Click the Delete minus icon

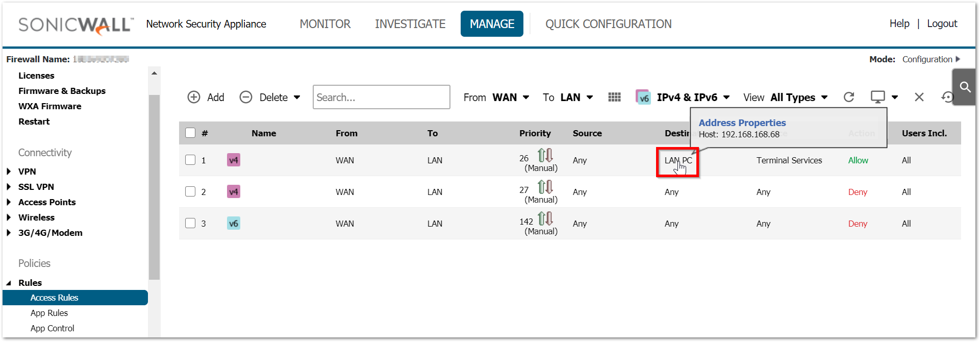tap(246, 97)
